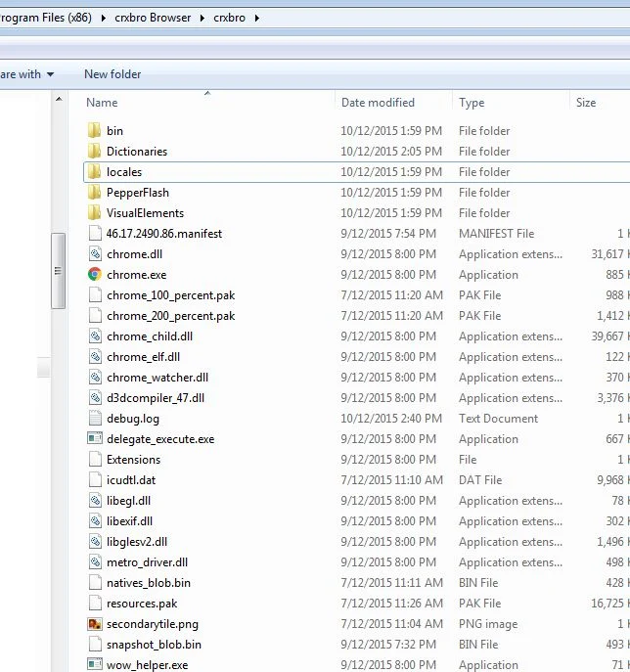Click the snapshot_blob.bin file icon
Screen dimensions: 630x672
coord(95,645)
